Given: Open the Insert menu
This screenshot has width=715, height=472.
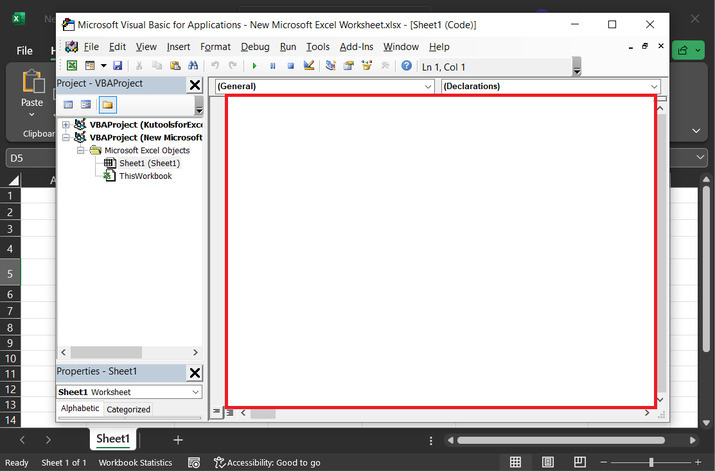Looking at the screenshot, I should coord(178,47).
